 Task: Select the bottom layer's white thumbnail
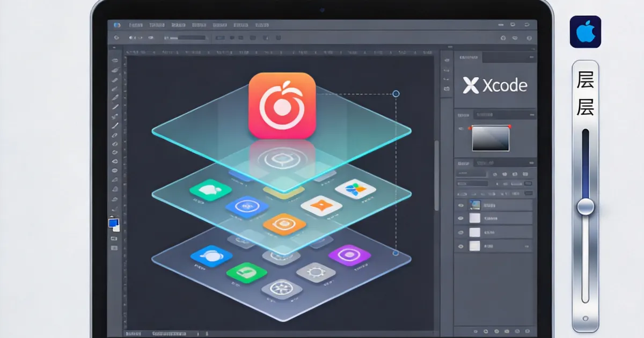[475, 246]
